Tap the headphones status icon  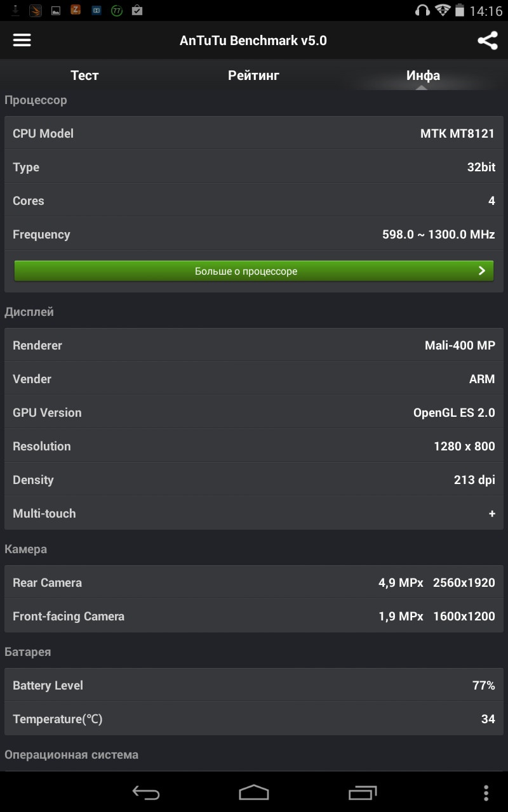coord(422,10)
